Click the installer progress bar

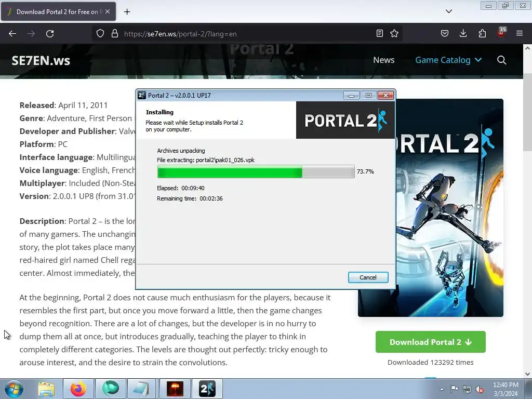[256, 171]
